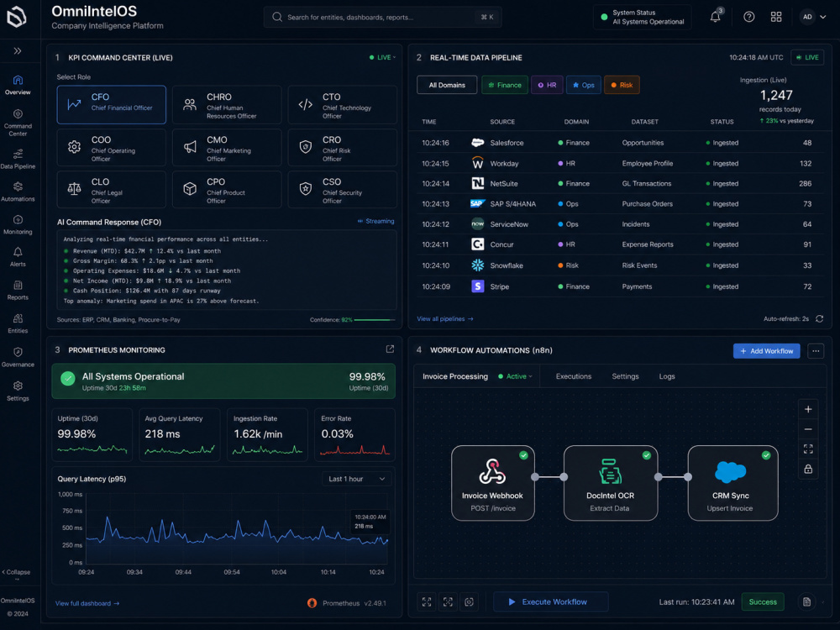Screen dimensions: 840x630
Task: Open the help question mark icon
Action: (749, 17)
